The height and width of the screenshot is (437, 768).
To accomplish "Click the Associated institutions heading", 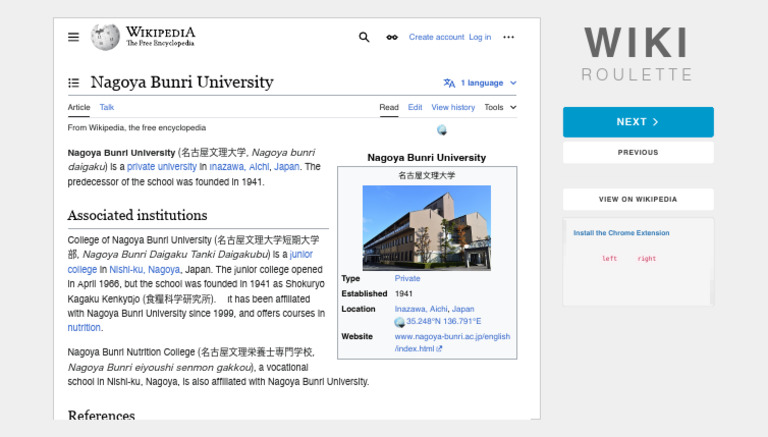I will coord(137,215).
